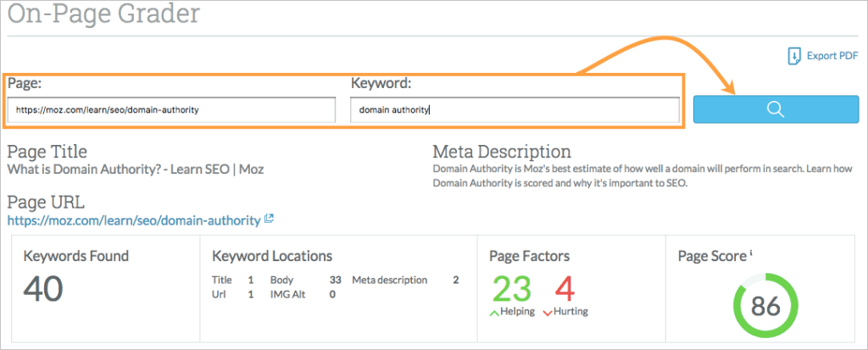Click the Keywords Found heading
The image size is (868, 350).
75,256
